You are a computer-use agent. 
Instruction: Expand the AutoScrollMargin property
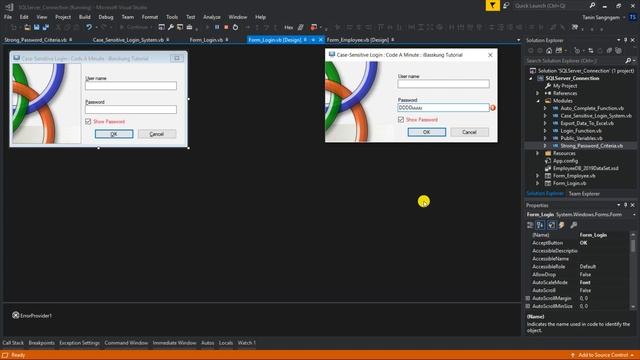[528, 298]
